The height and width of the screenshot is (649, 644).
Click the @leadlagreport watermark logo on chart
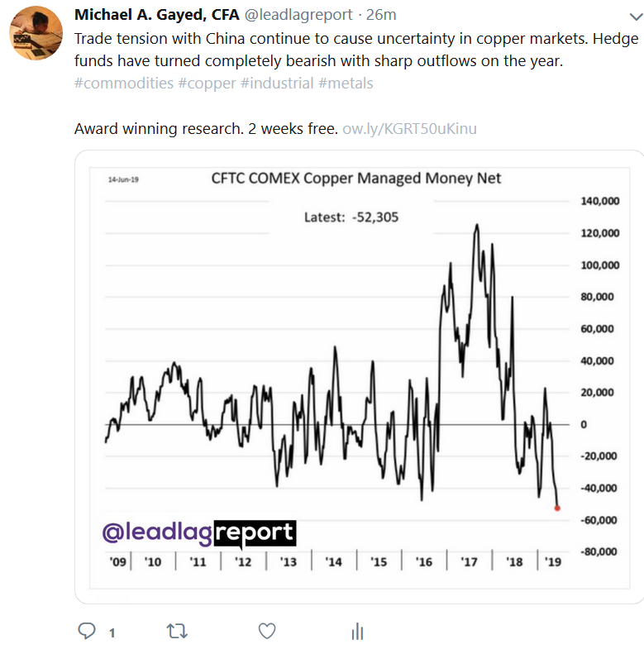[x=198, y=533]
